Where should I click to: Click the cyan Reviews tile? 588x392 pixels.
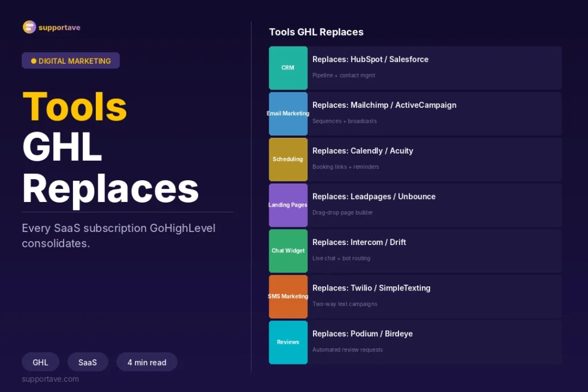(288, 342)
